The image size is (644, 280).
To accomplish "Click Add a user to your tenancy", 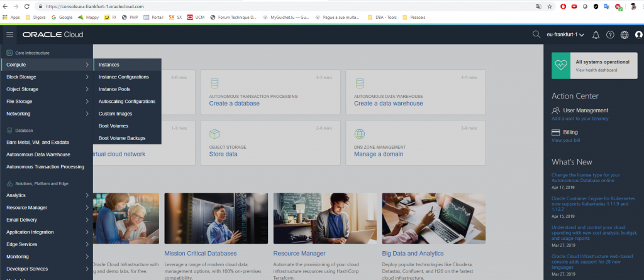I will click(x=580, y=119).
